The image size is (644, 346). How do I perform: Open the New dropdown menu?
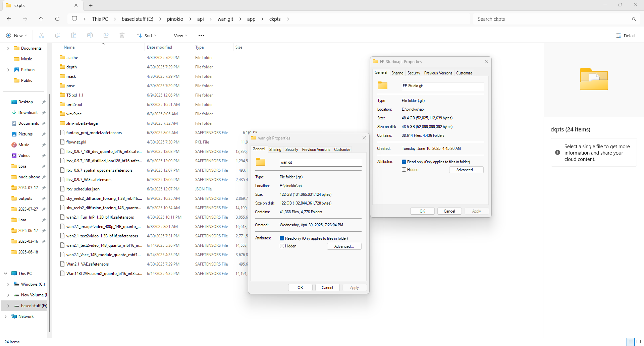coord(17,36)
